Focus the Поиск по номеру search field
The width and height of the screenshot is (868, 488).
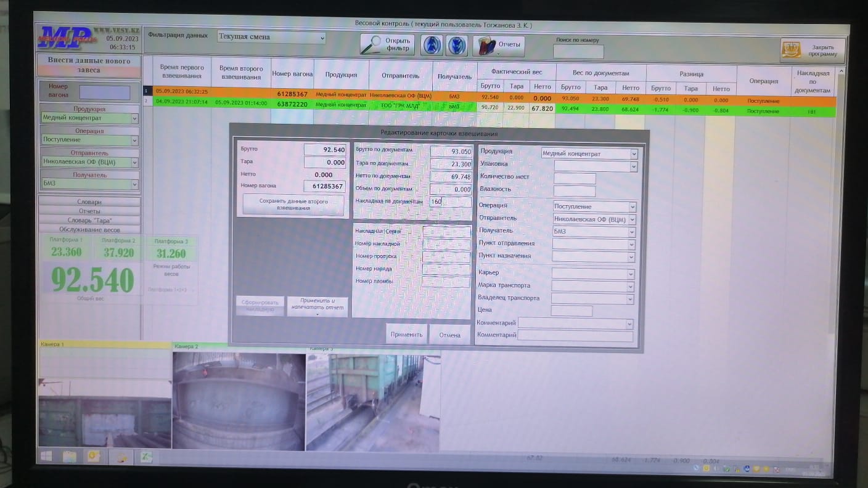point(578,52)
